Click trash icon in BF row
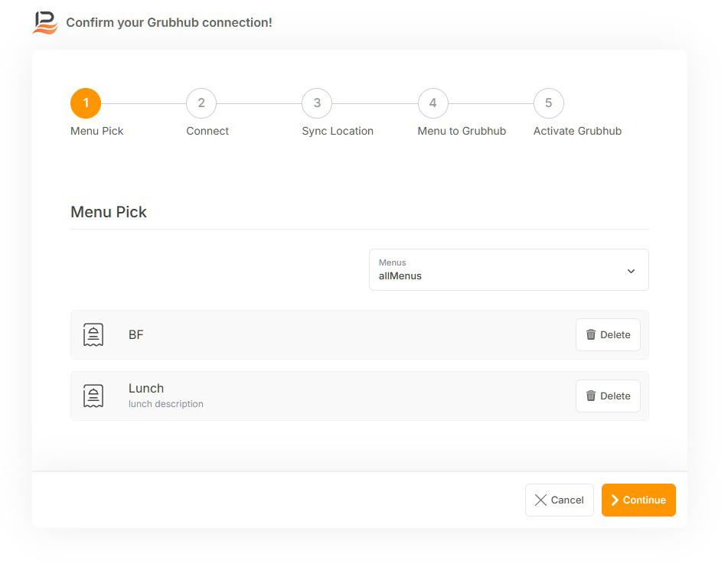This screenshot has height=567, width=728. [591, 334]
